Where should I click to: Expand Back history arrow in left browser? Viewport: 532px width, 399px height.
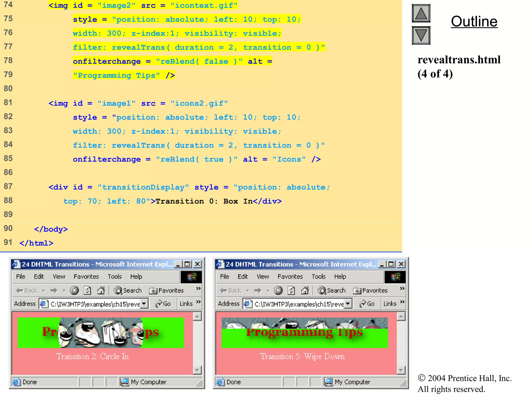click(44, 290)
